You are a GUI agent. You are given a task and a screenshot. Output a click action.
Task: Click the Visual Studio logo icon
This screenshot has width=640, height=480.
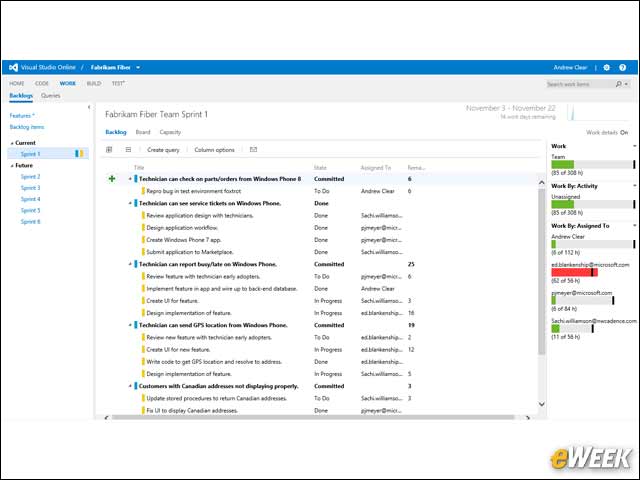(13, 67)
